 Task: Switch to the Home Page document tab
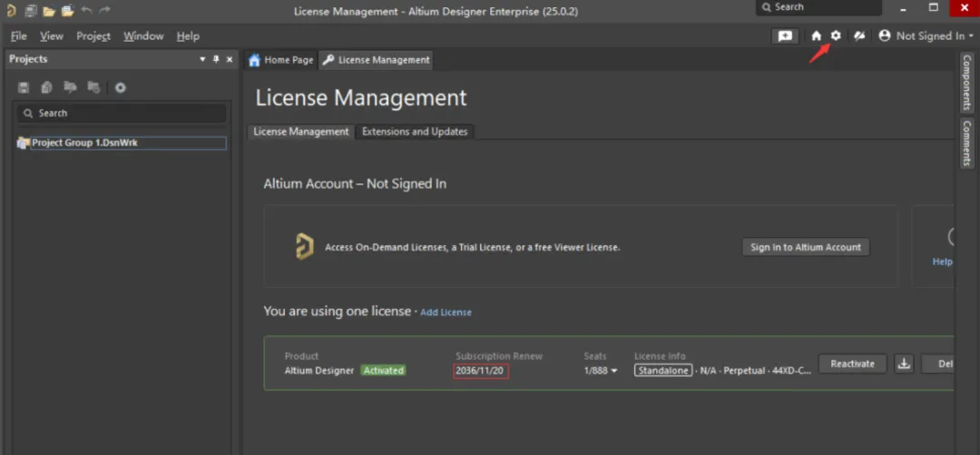pos(280,60)
